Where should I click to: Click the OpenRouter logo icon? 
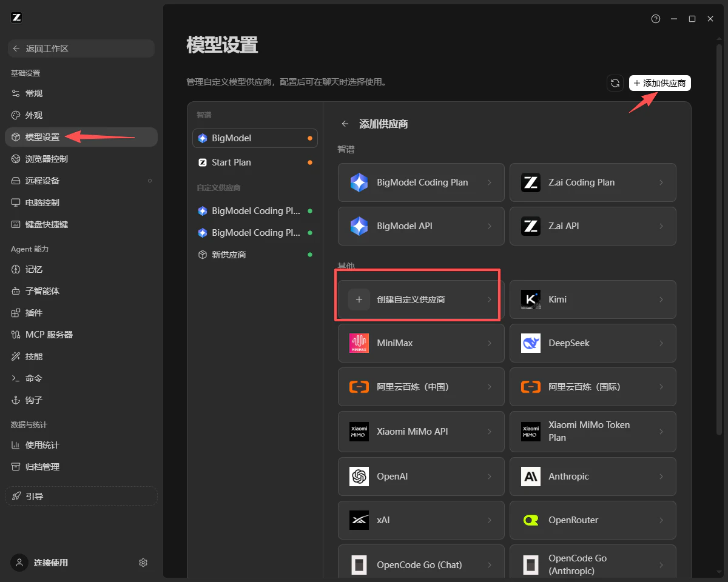pos(531,520)
